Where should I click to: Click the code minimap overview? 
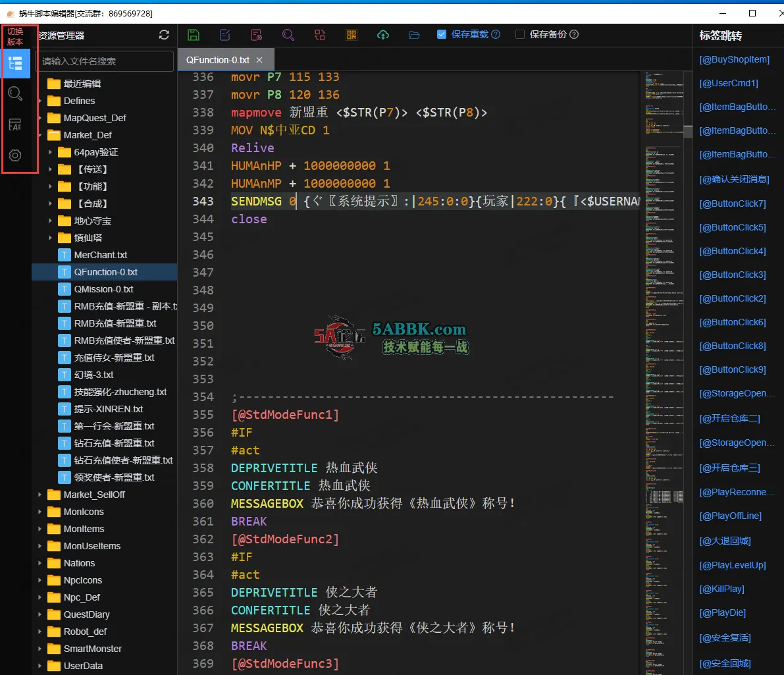664,373
